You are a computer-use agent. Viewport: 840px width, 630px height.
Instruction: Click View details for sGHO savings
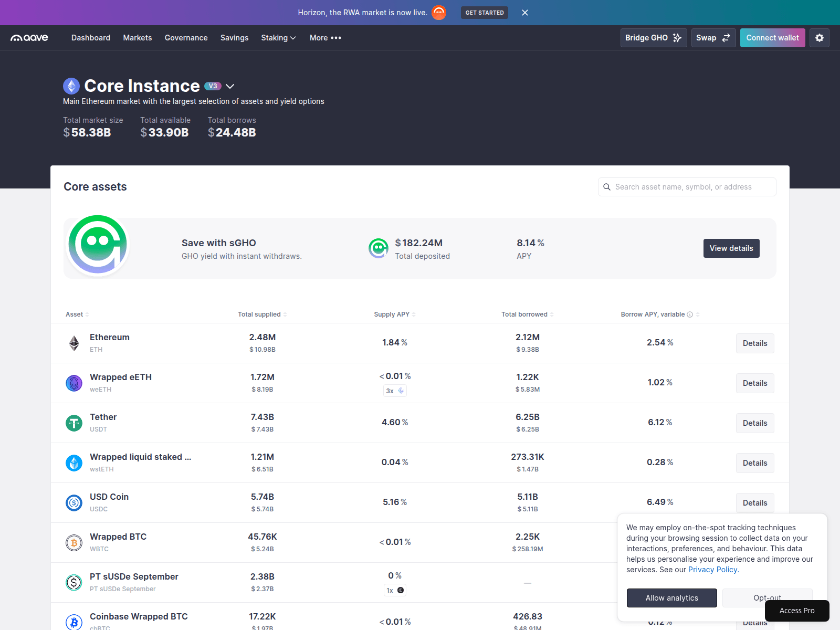(731, 248)
